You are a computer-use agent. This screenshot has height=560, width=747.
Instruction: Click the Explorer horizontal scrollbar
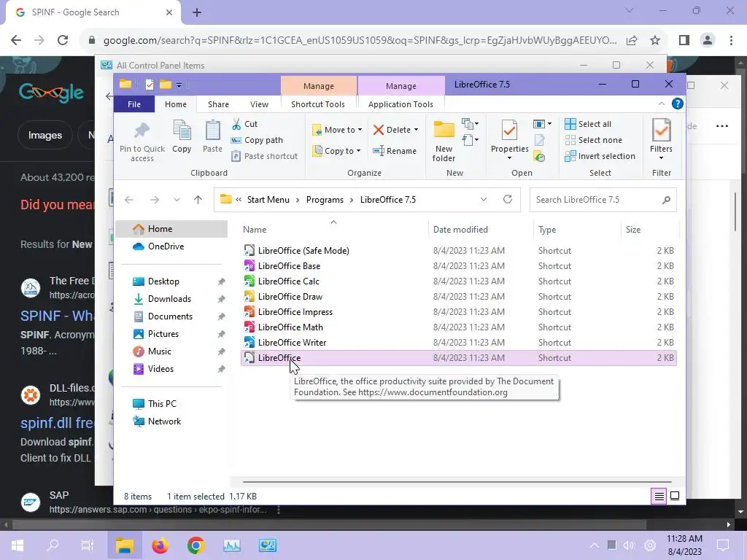click(x=457, y=482)
